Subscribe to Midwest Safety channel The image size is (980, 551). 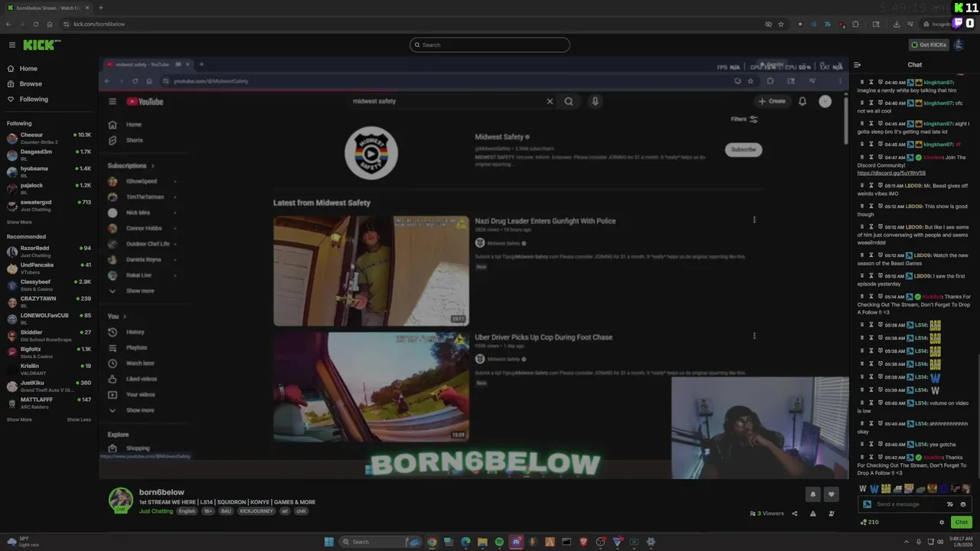(x=743, y=150)
